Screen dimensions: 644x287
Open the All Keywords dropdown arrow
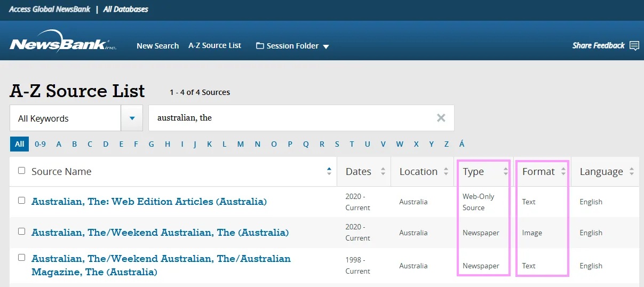132,118
